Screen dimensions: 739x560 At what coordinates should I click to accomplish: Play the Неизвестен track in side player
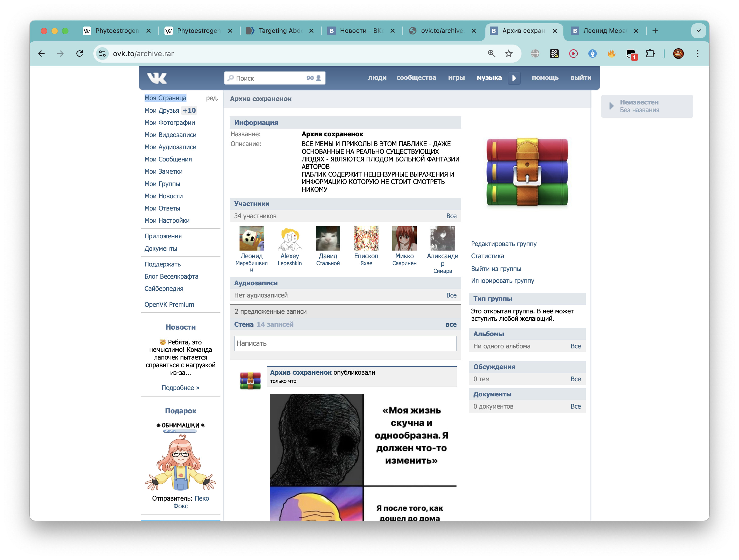pyautogui.click(x=611, y=106)
